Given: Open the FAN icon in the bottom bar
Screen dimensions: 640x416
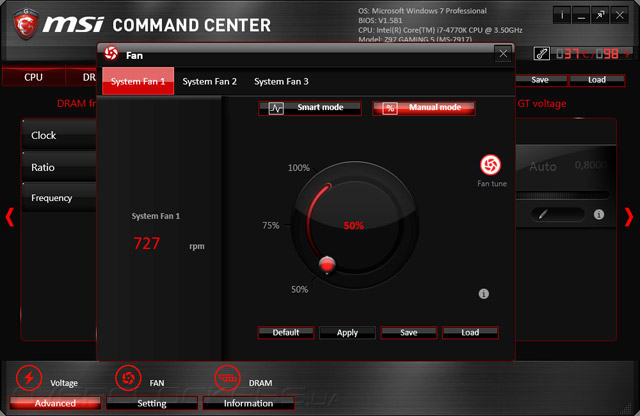Looking at the screenshot, I should (128, 378).
